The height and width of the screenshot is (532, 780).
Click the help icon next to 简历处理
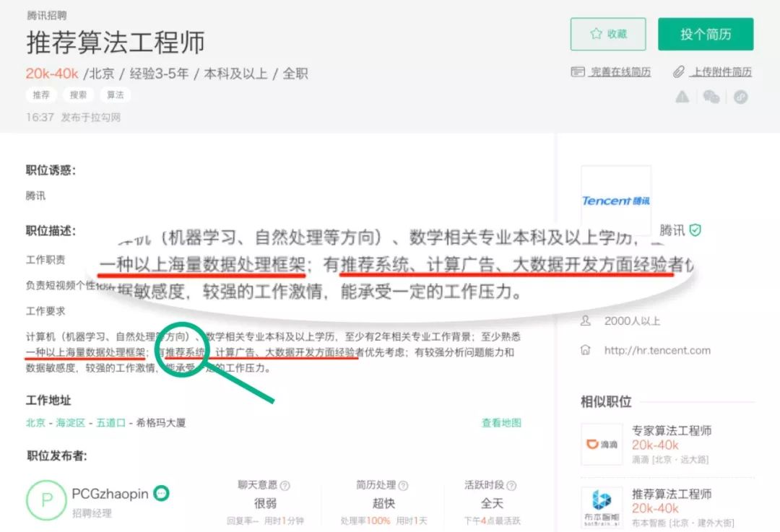[403, 486]
